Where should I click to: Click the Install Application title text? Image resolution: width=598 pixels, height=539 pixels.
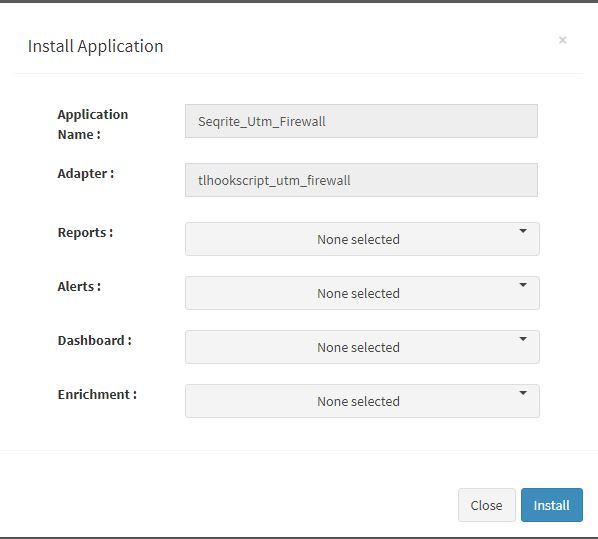(x=95, y=46)
